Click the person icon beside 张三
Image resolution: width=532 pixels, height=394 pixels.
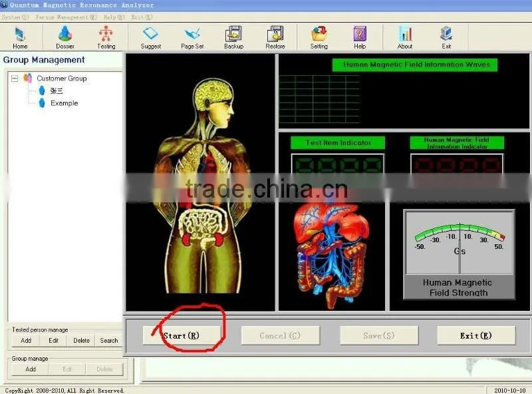pos(42,91)
